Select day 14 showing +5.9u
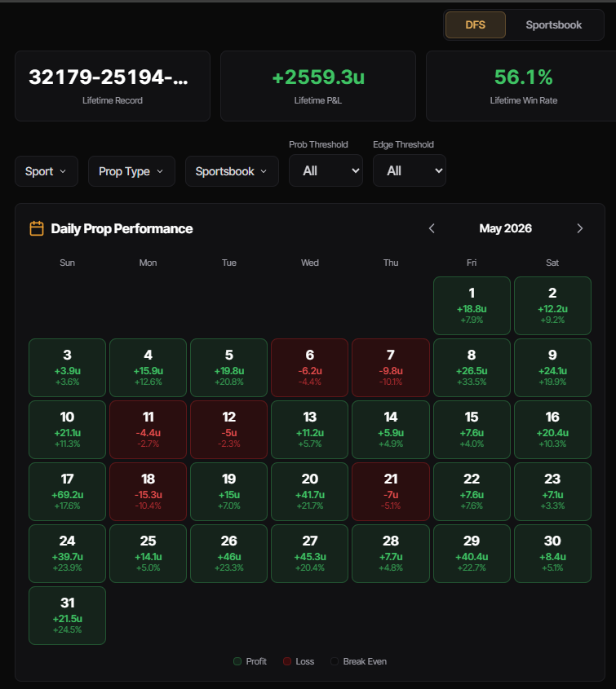616x689 pixels. pyautogui.click(x=391, y=430)
